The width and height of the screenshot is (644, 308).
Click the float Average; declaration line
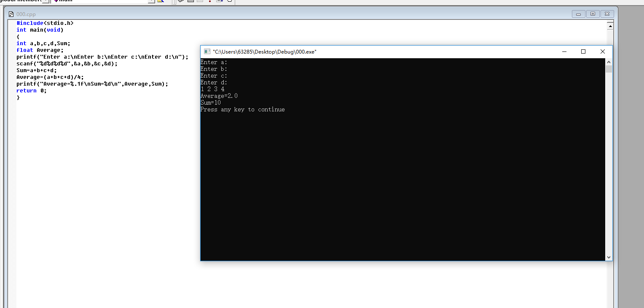(x=40, y=50)
